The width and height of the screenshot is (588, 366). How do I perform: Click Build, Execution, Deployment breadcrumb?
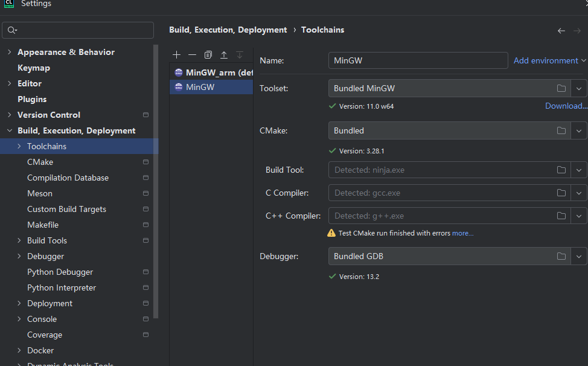coord(228,30)
